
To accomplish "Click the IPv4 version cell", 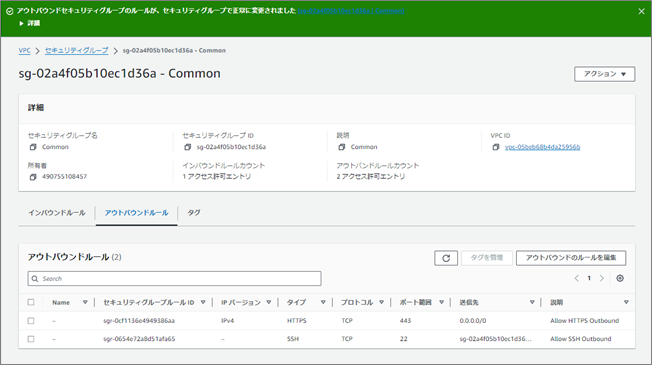I will pos(227,321).
